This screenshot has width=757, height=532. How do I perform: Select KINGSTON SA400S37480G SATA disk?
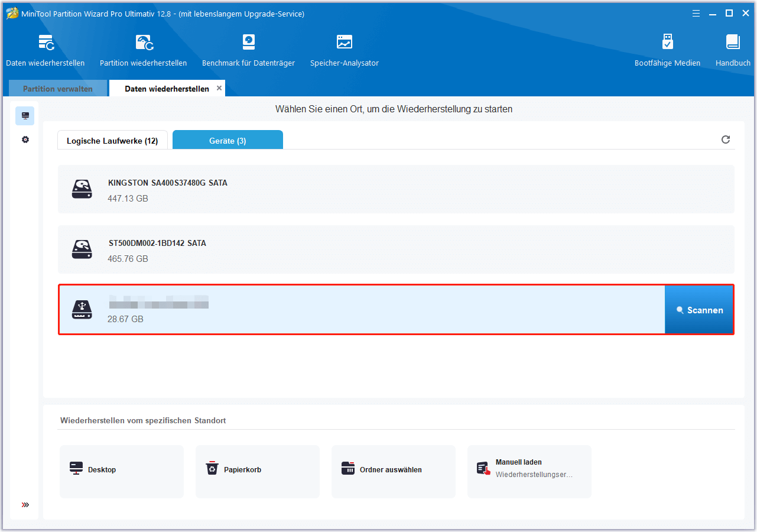pyautogui.click(x=396, y=189)
